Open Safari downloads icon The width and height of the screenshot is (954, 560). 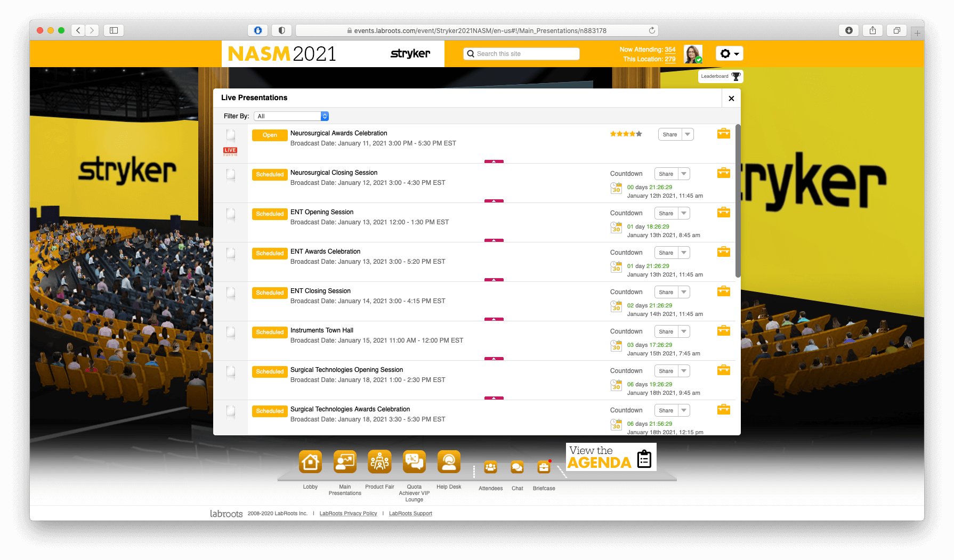[849, 30]
